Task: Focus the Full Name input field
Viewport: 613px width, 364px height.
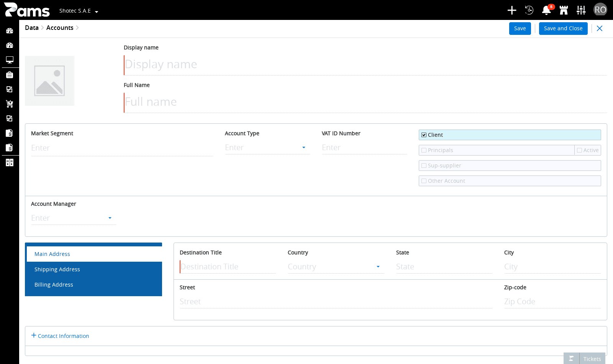Action: coord(366,102)
